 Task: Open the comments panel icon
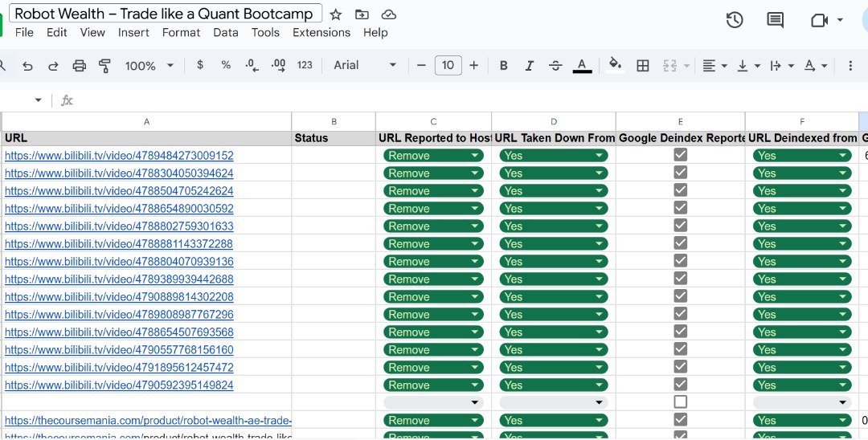point(775,20)
